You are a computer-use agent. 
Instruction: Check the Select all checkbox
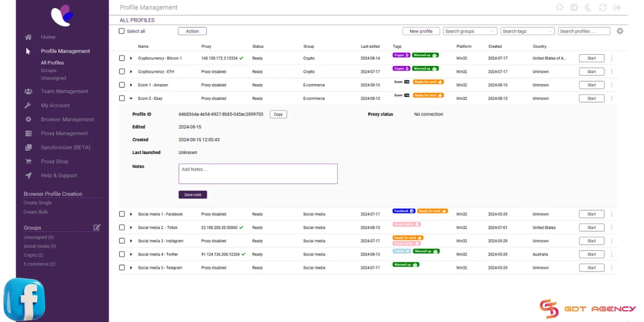pyautogui.click(x=122, y=31)
